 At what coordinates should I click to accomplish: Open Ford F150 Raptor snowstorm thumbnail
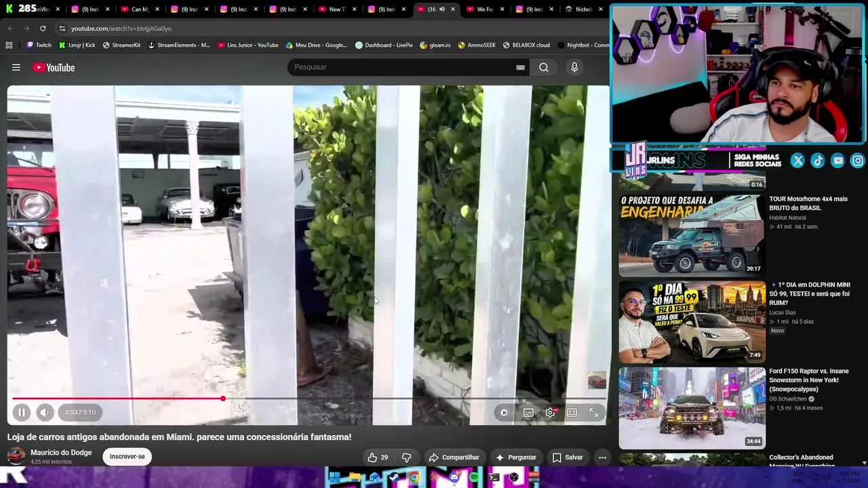coord(692,408)
